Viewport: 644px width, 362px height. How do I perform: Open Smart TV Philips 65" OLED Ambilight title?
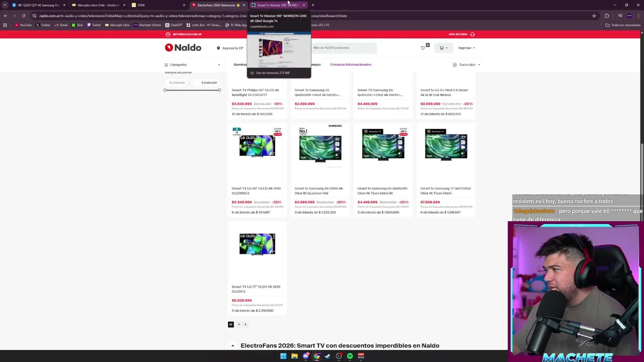click(255, 93)
